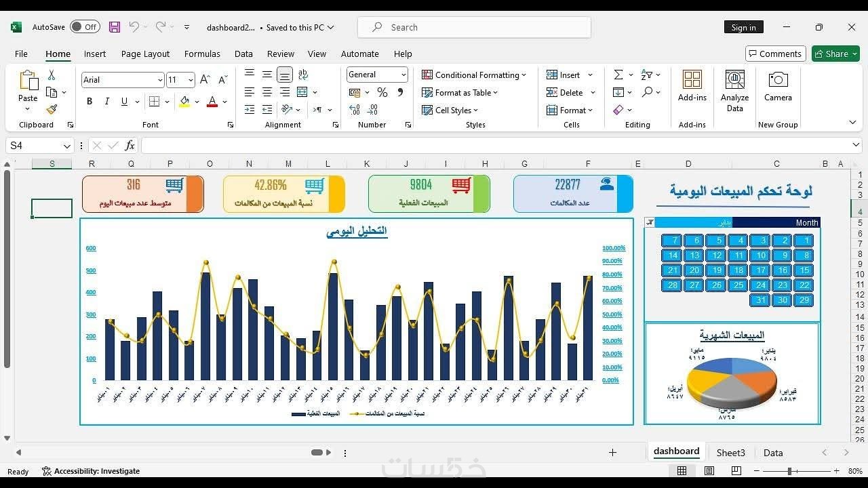
Task: Switch to the Page Layout tab
Action: (x=146, y=54)
